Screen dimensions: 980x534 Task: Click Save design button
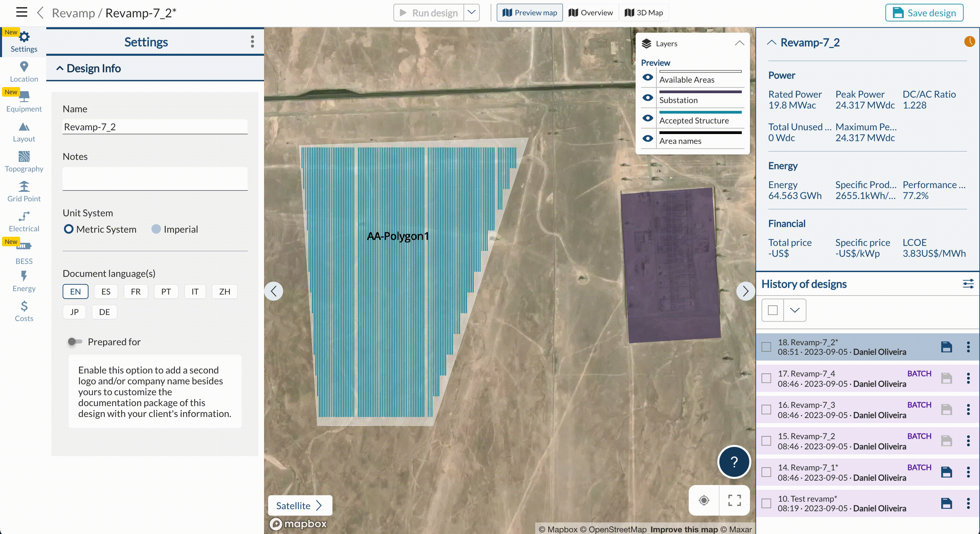(x=924, y=13)
